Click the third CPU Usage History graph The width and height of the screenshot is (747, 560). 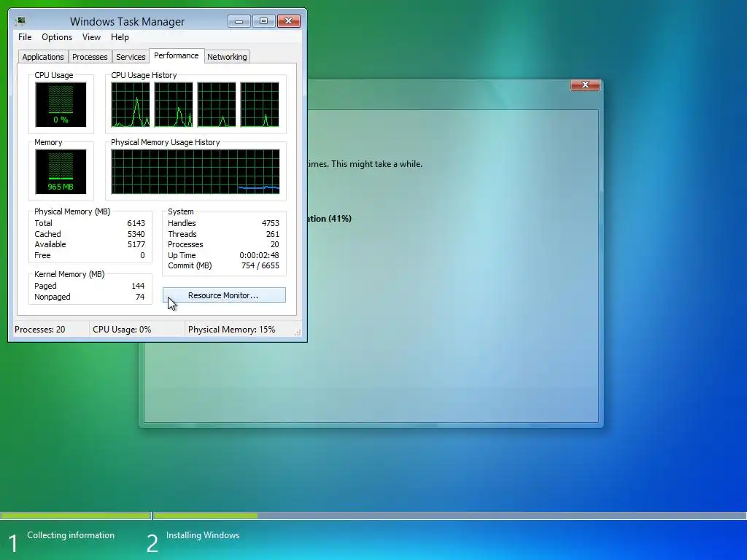pyautogui.click(x=216, y=105)
